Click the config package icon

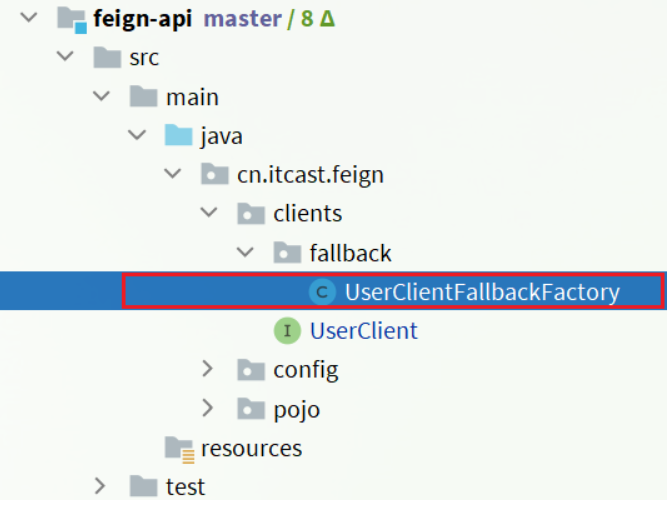click(x=250, y=370)
